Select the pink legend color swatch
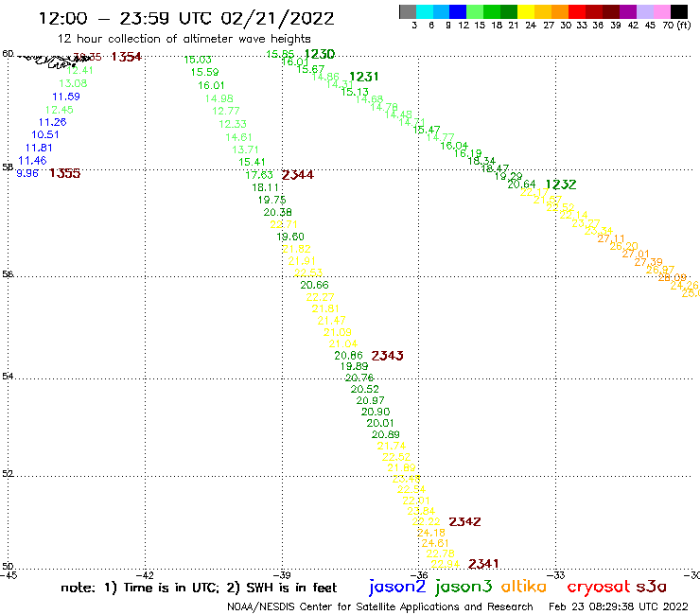This screenshot has height=615, width=700. click(x=661, y=11)
